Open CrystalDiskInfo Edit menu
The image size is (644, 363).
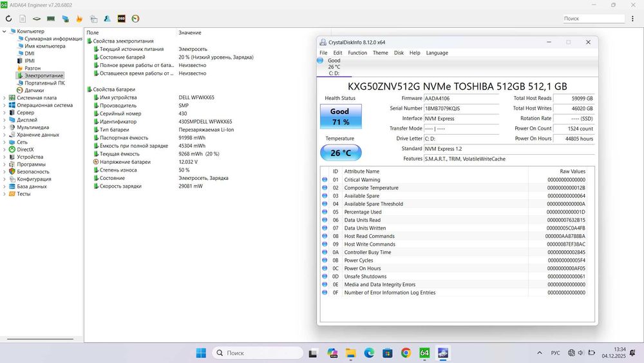tap(337, 53)
